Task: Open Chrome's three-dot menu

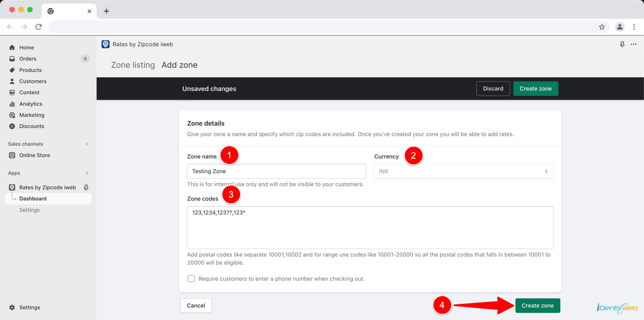Action: point(634,27)
